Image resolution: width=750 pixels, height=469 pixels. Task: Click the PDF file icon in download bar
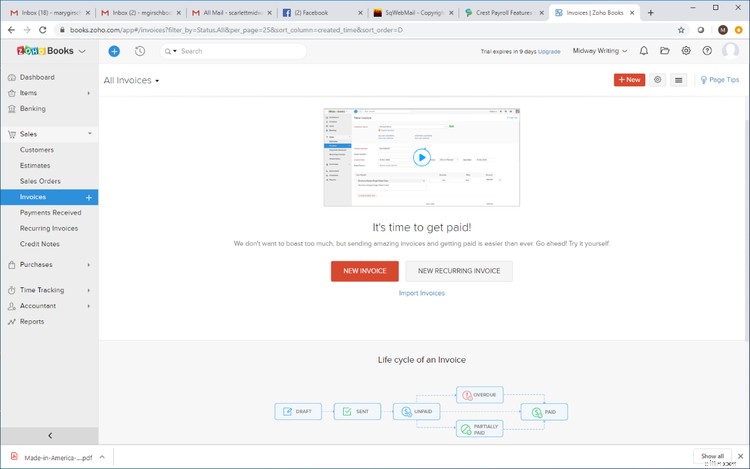(x=14, y=457)
